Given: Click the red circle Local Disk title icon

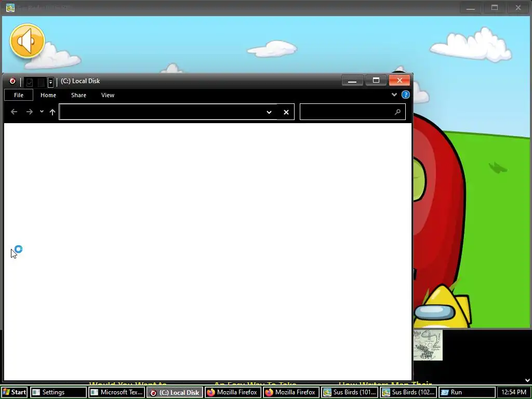Looking at the screenshot, I should coord(12,81).
